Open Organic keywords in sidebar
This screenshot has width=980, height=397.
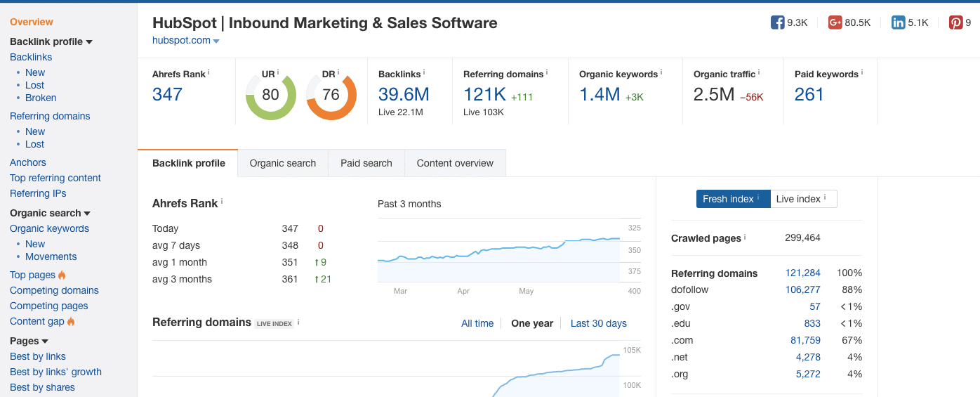click(49, 228)
